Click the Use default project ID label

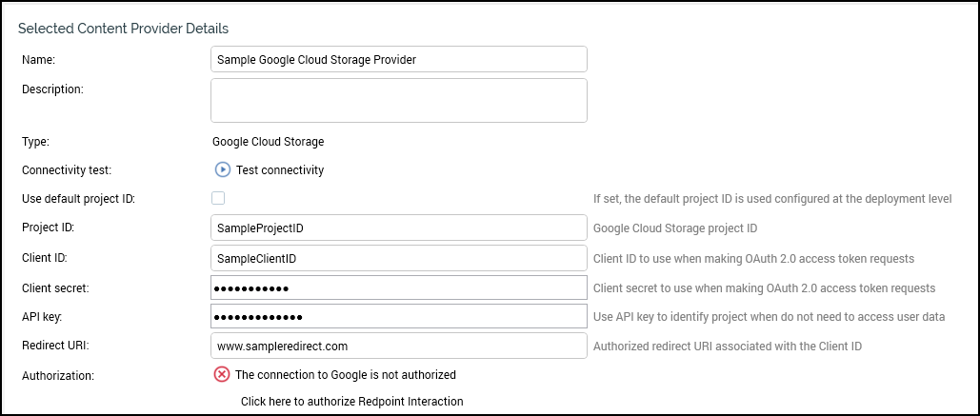click(x=79, y=199)
